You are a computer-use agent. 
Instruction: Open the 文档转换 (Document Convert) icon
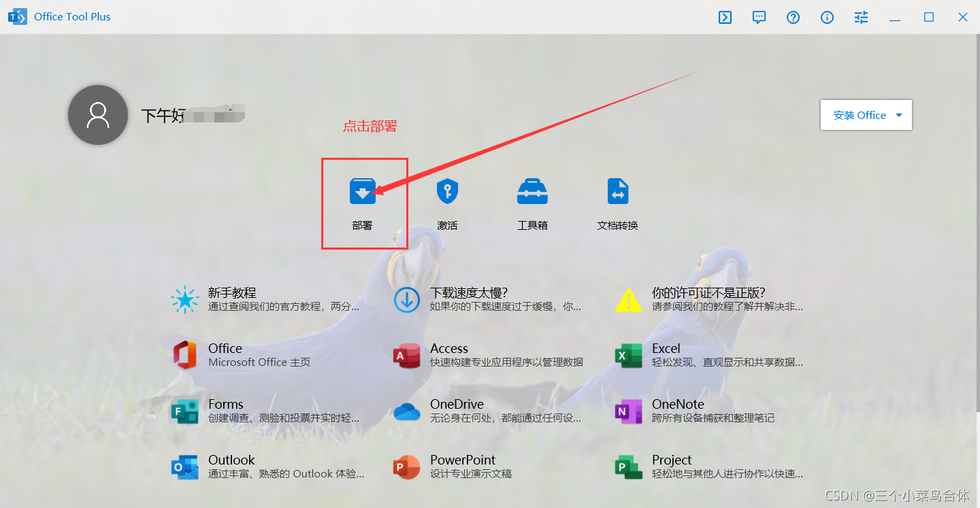pos(617,191)
